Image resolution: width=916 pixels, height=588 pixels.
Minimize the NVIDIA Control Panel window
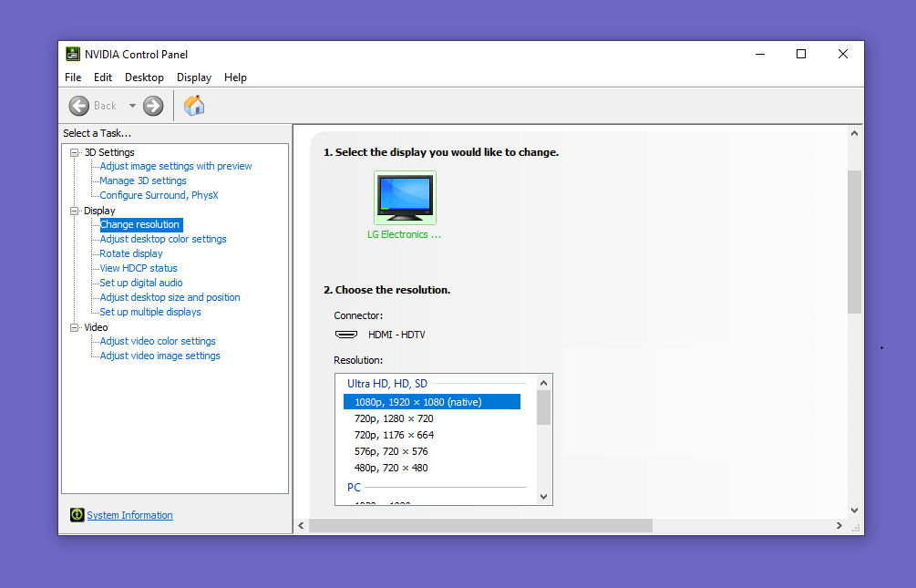[x=760, y=54]
